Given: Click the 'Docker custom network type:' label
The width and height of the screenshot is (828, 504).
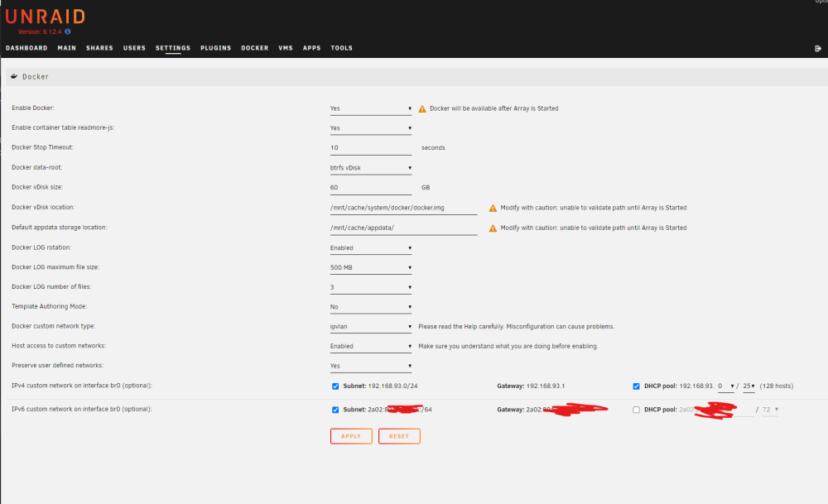Looking at the screenshot, I should (53, 326).
